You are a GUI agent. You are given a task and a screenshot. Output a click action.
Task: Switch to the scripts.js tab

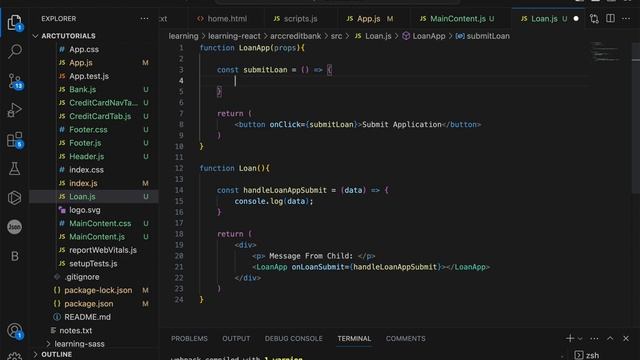point(295,19)
